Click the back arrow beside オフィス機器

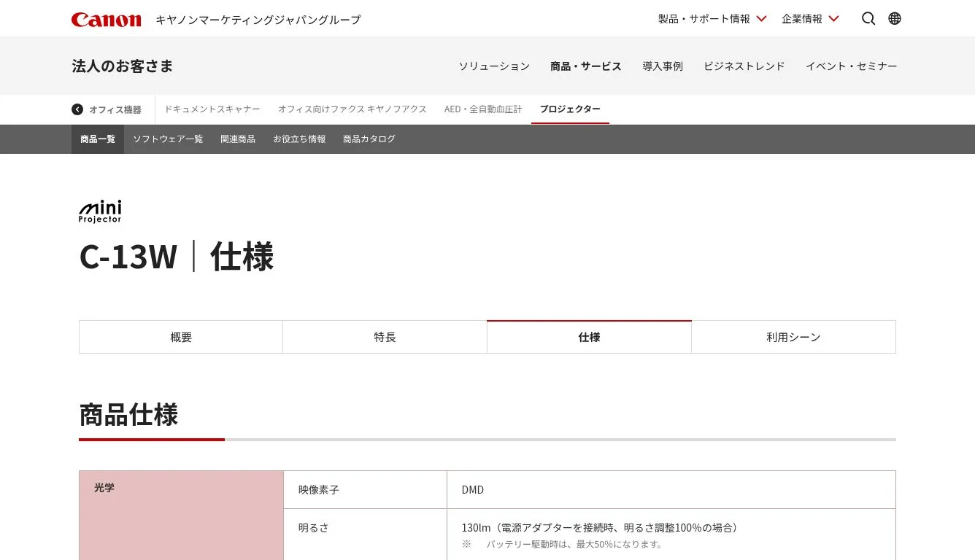pyautogui.click(x=77, y=109)
